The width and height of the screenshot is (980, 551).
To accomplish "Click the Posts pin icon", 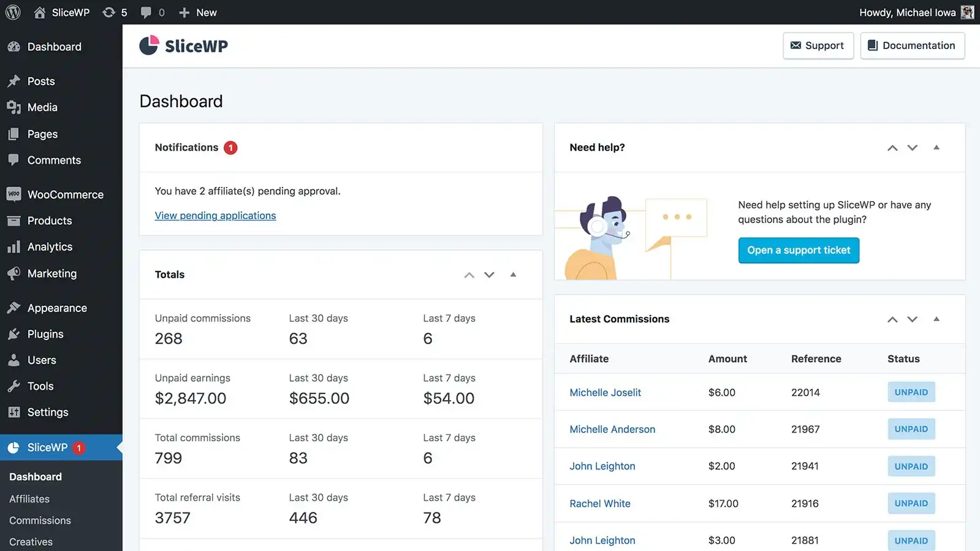I will coord(13,81).
